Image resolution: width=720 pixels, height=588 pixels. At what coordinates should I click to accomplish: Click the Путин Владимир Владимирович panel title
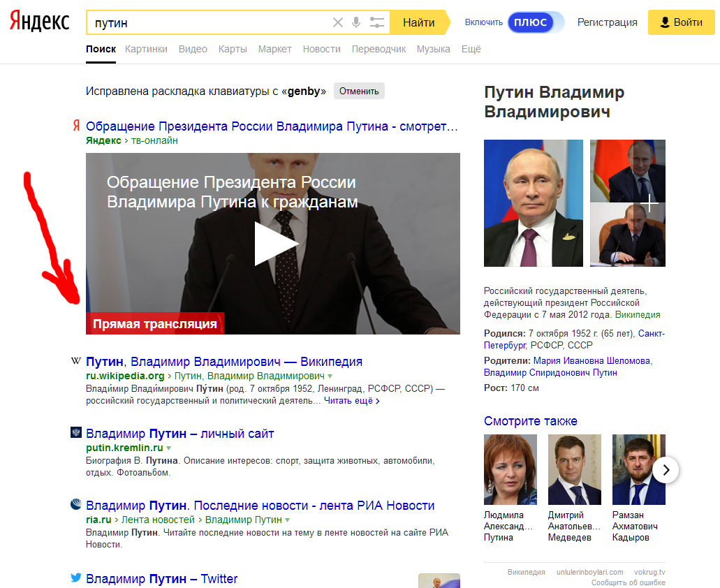(x=554, y=101)
